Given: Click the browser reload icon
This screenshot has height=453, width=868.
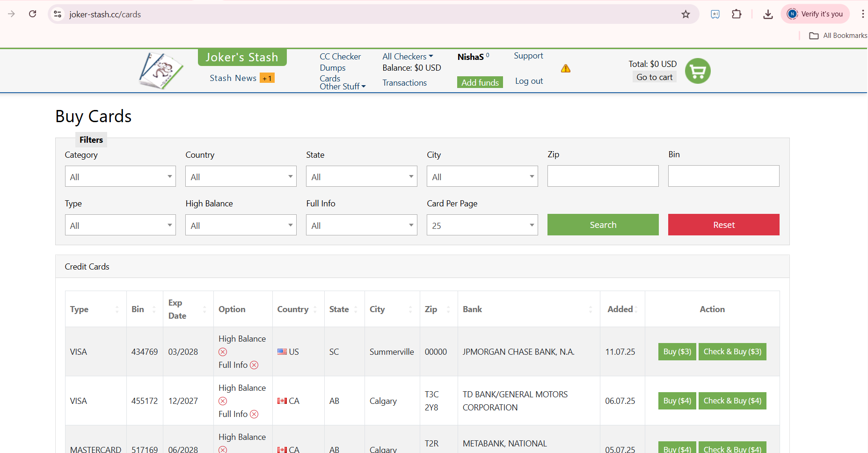Looking at the screenshot, I should click(x=32, y=14).
